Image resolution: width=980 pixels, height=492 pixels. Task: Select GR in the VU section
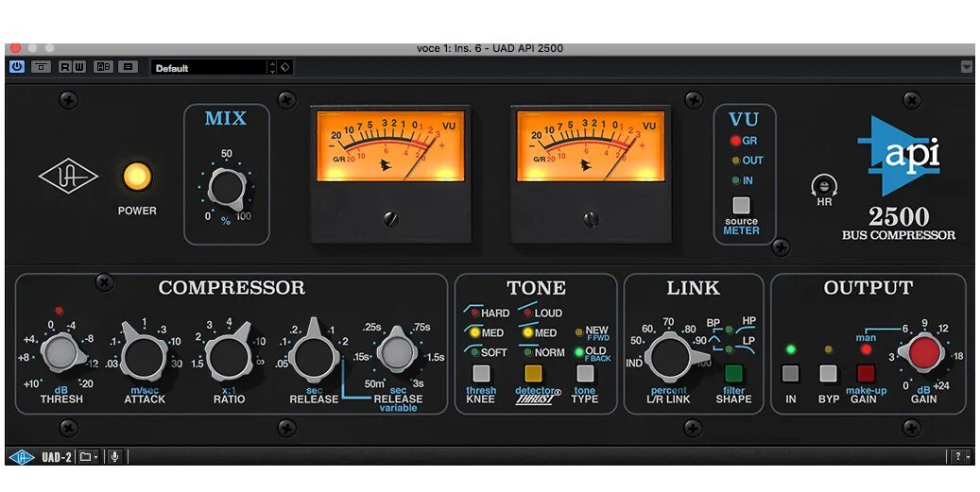click(745, 141)
